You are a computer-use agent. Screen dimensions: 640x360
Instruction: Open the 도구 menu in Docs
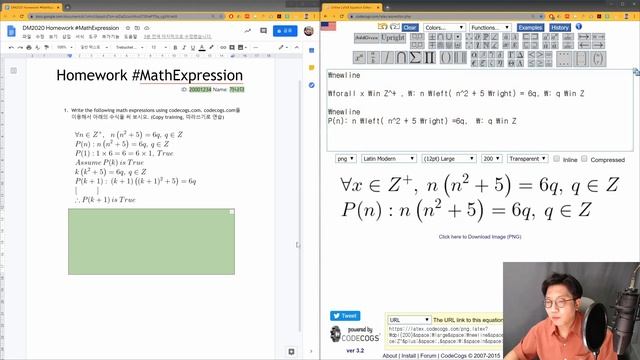[x=93, y=37]
